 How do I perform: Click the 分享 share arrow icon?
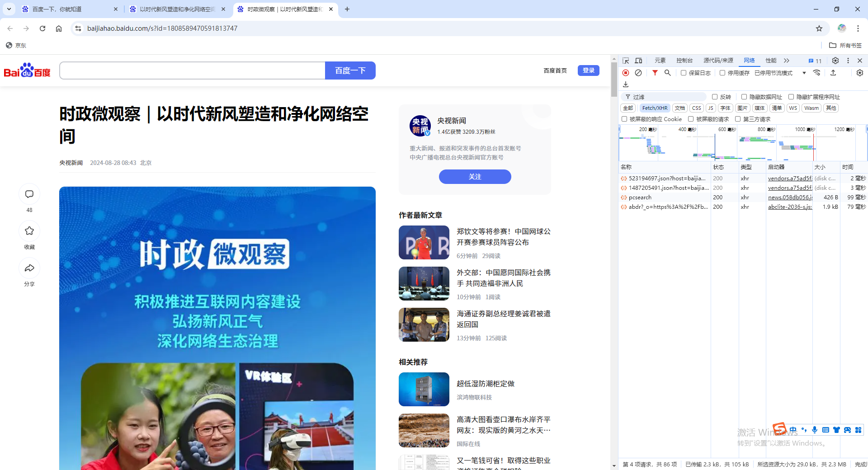pos(29,268)
